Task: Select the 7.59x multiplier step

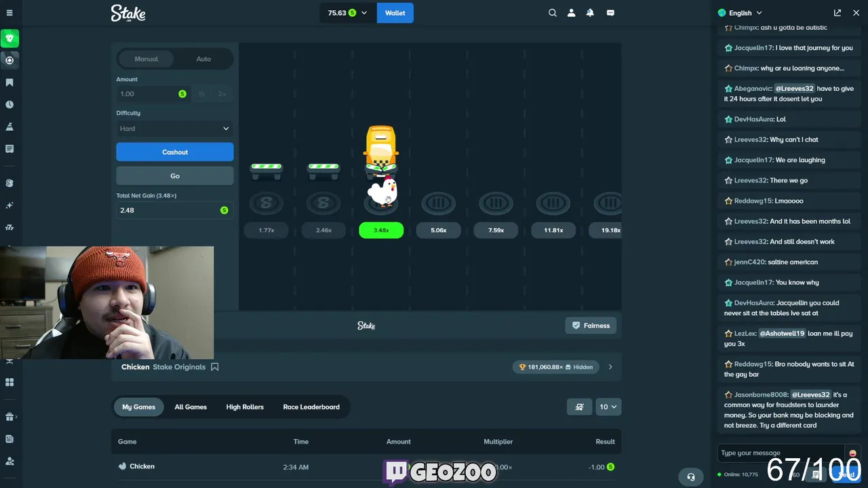Action: click(496, 230)
